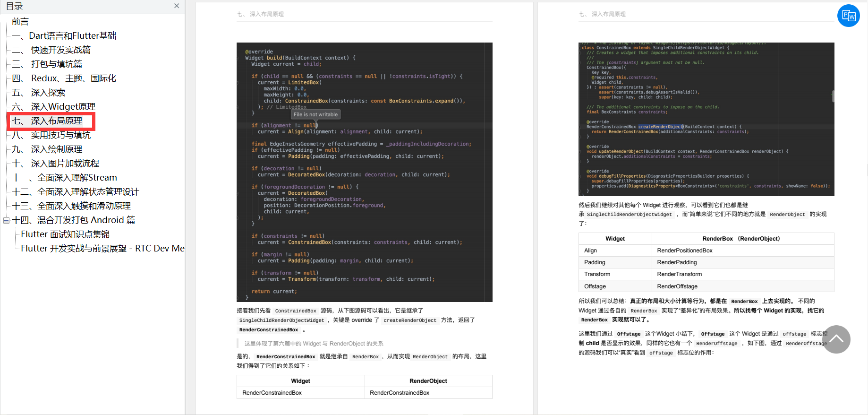This screenshot has height=415, width=868.
Task: Open 十、深入图片加载流程 chapter
Action: [x=55, y=164]
